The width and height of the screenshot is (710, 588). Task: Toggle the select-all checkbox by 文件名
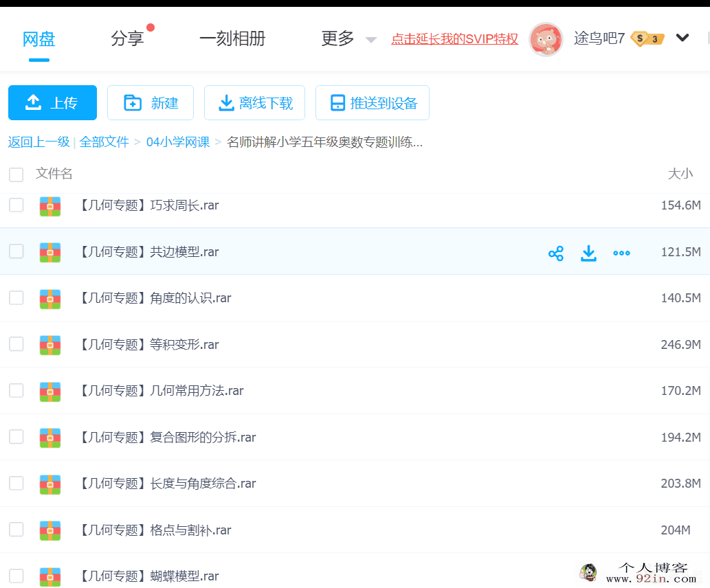coord(16,174)
